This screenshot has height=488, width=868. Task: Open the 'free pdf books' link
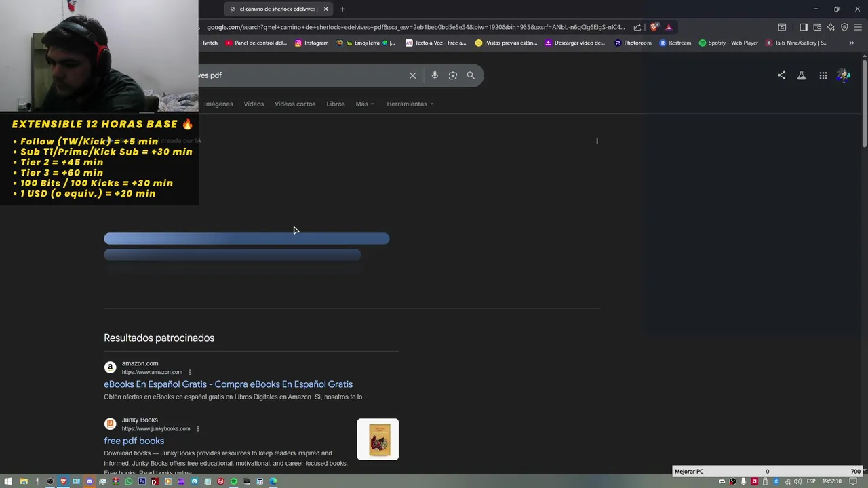[134, 441]
